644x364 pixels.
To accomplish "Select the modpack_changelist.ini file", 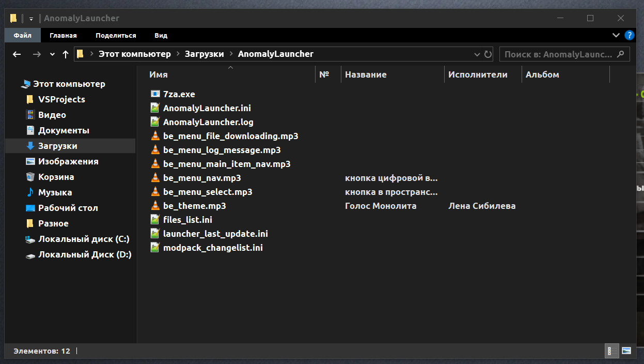I will point(213,248).
